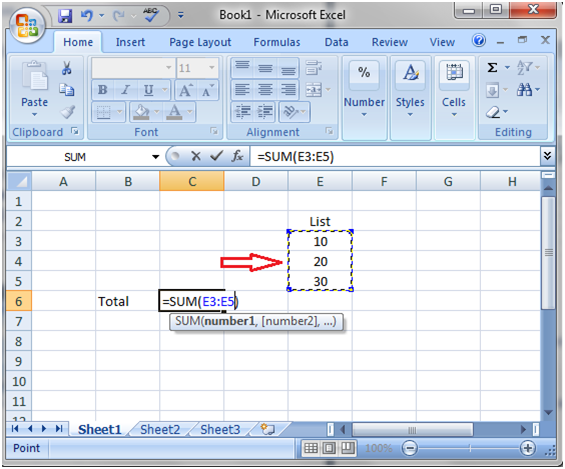The width and height of the screenshot is (565, 469).
Task: Increase font size with Grow Font
Action: (x=186, y=90)
